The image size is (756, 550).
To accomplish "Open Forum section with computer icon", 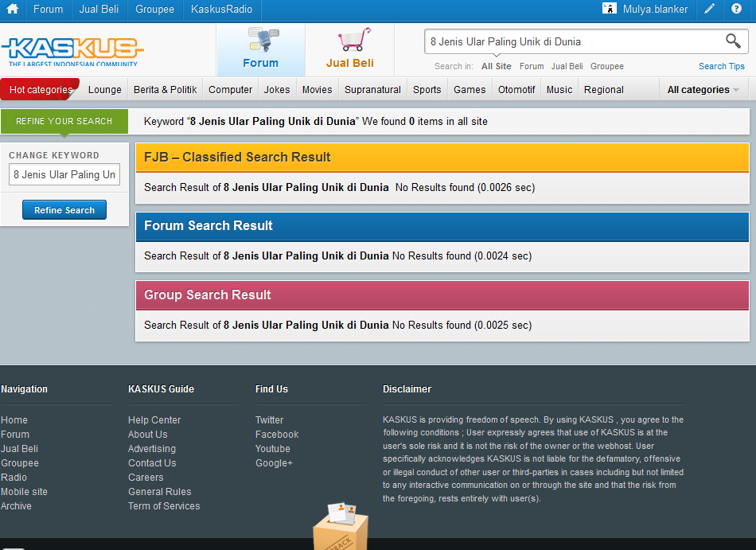I will tap(260, 49).
